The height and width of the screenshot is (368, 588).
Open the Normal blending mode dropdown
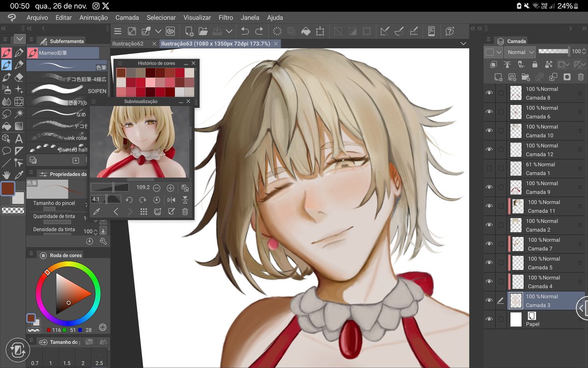(x=519, y=52)
